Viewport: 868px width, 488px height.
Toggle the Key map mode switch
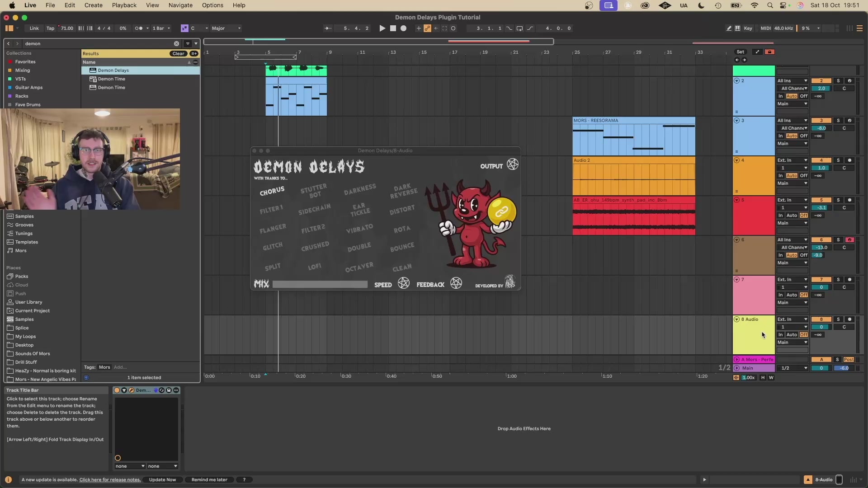click(x=748, y=28)
